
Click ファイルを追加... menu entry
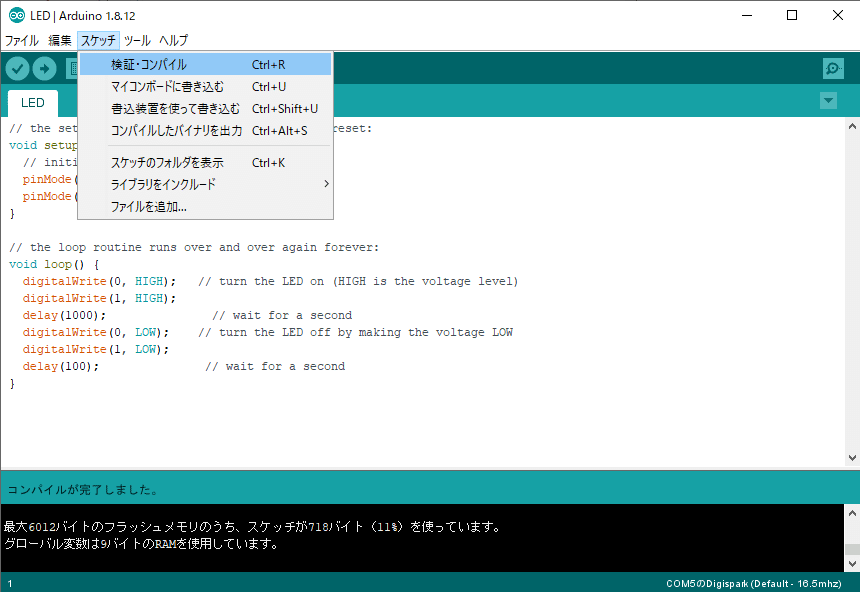click(205, 206)
